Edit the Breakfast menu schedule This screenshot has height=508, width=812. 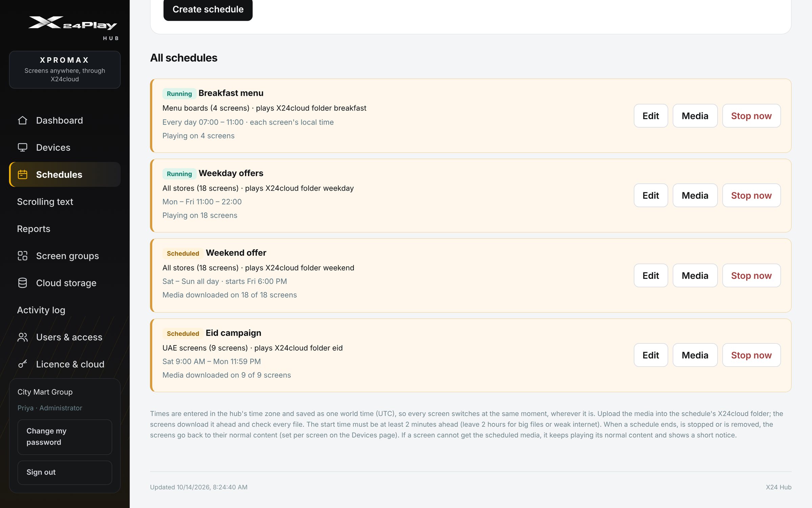click(651, 116)
